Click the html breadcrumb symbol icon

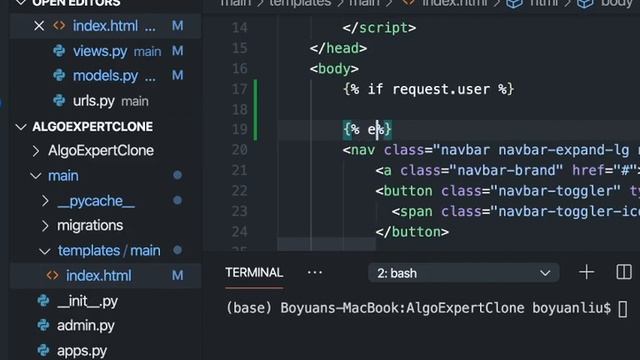point(515,3)
